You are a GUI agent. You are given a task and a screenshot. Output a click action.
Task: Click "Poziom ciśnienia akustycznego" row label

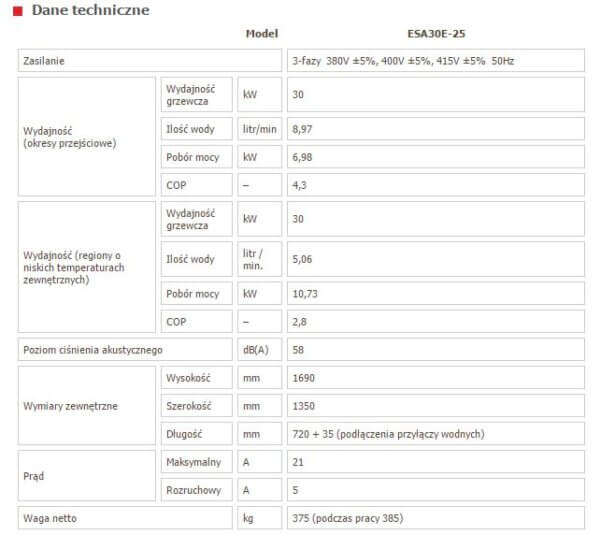pyautogui.click(x=92, y=350)
